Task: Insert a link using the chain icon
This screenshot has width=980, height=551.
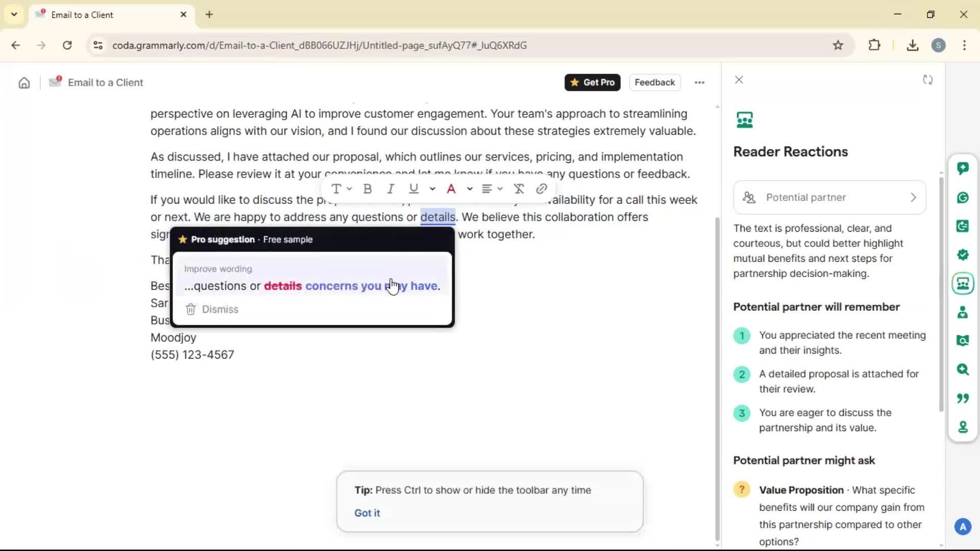Action: click(542, 189)
